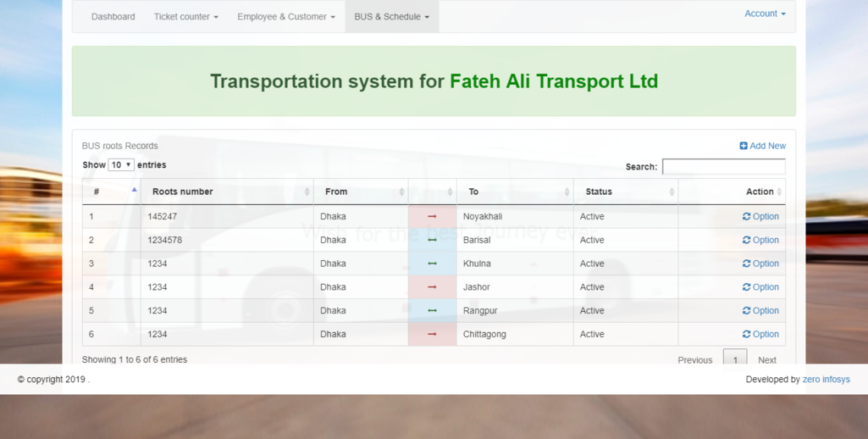Expand the Employee & Customer menu
Screen dimensions: 868x439
285,17
